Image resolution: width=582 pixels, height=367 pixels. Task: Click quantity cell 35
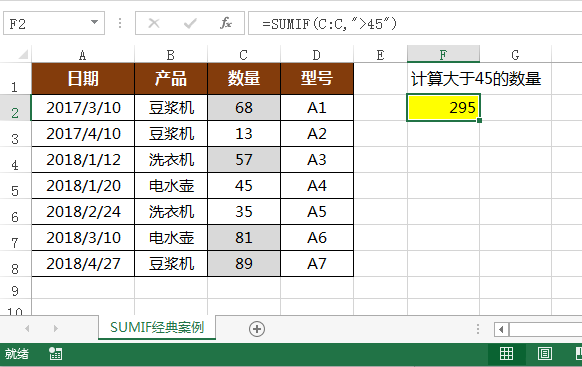244,212
